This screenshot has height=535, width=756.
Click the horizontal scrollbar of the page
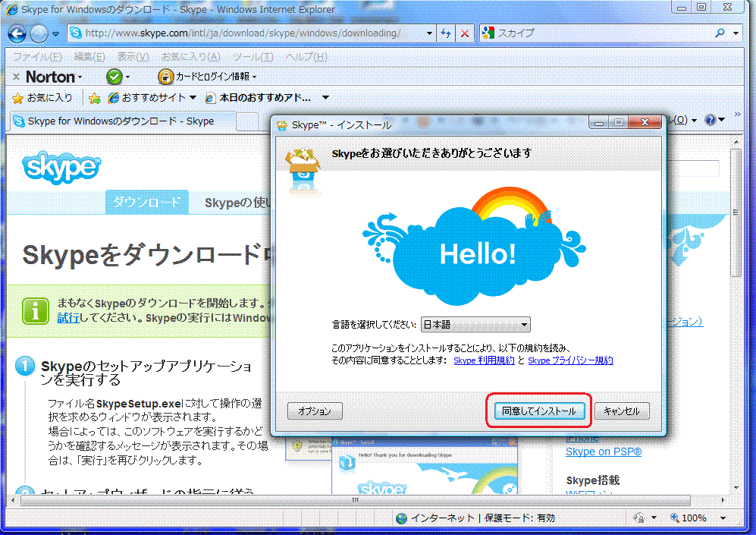coord(355,500)
